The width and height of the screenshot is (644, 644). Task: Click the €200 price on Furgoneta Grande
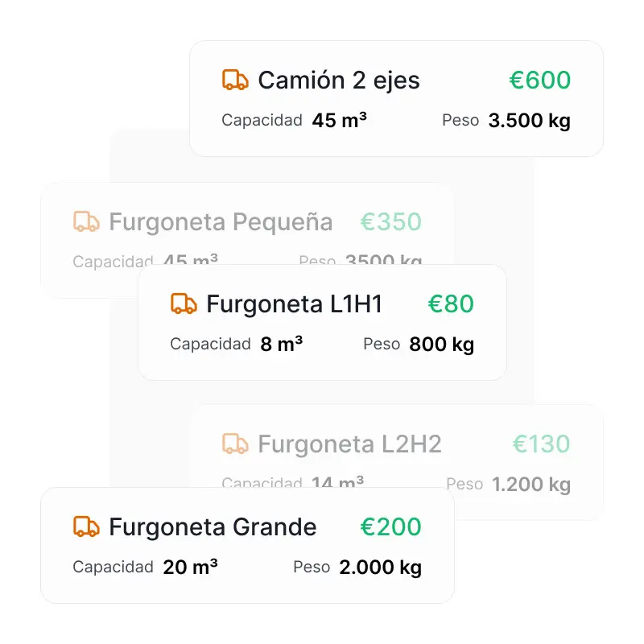[x=391, y=527]
